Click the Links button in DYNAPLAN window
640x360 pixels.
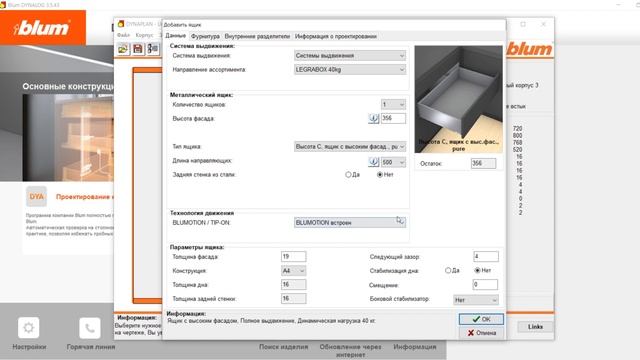click(x=535, y=327)
